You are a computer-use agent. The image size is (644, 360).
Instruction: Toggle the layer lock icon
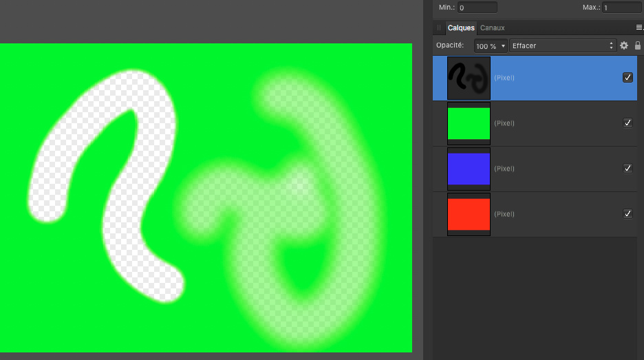click(637, 45)
